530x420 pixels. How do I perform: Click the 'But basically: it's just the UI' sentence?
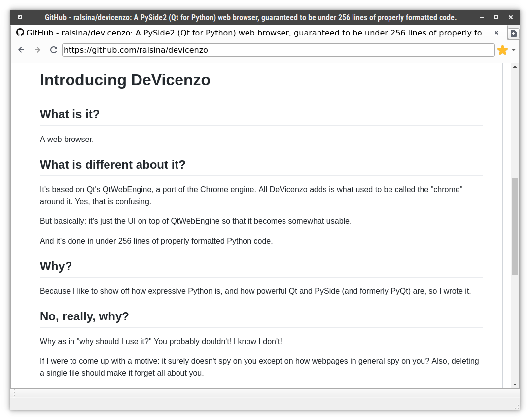point(196,221)
